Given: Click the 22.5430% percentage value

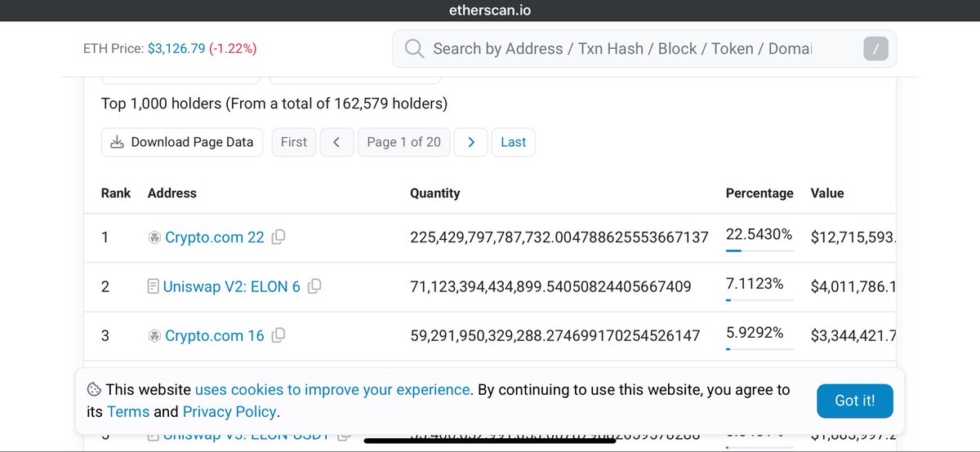Looking at the screenshot, I should pos(759,234).
